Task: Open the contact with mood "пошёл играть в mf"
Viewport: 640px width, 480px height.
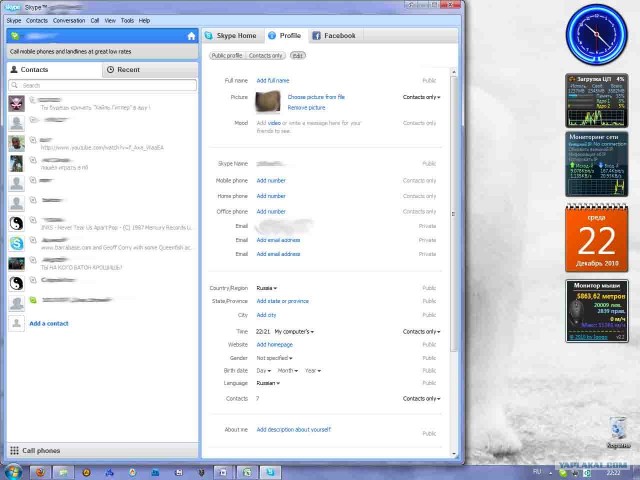Action: [x=102, y=164]
